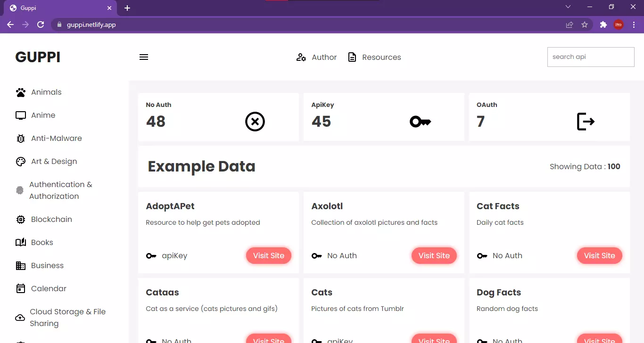Click the OAuth count 7
Viewport: 644px width, 343px height.
point(480,122)
